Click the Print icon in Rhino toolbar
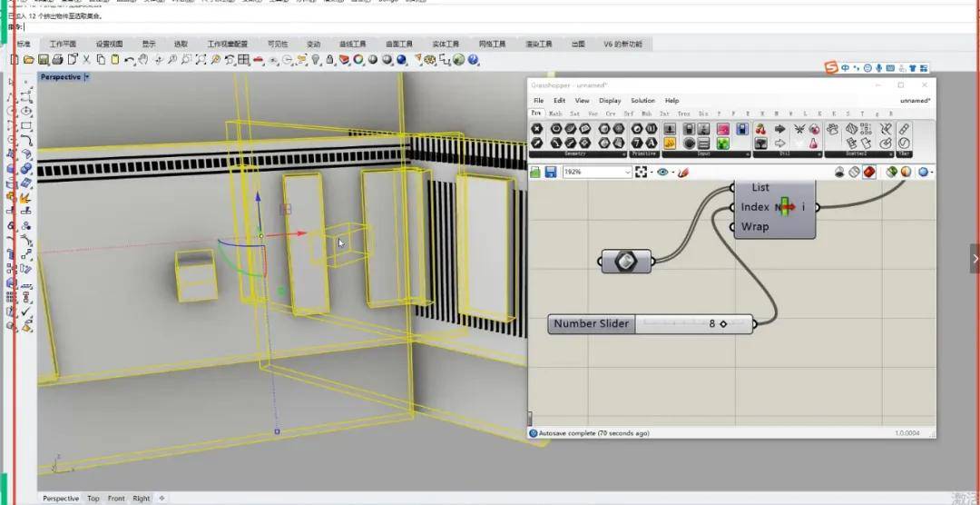 [x=57, y=59]
